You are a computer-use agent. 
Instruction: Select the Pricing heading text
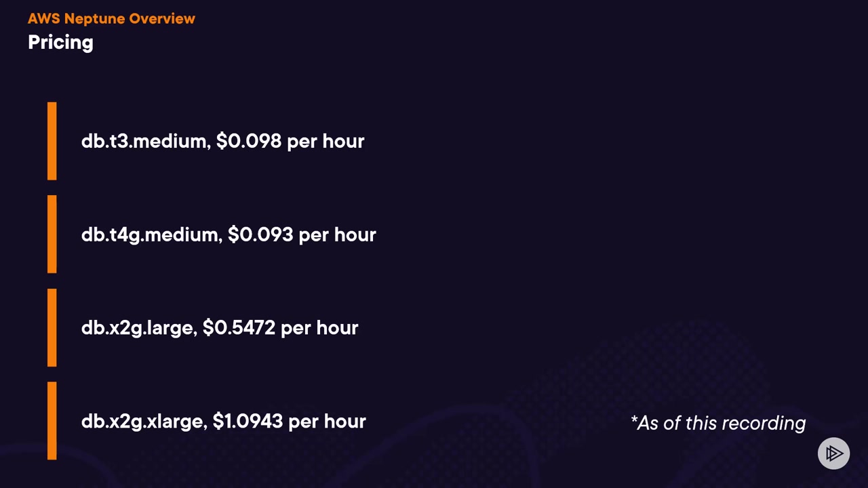[x=60, y=42]
